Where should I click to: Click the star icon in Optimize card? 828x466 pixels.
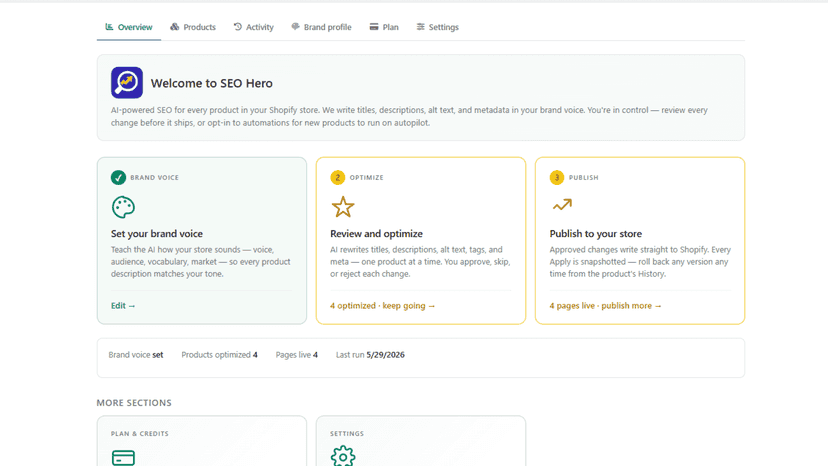[x=343, y=207]
